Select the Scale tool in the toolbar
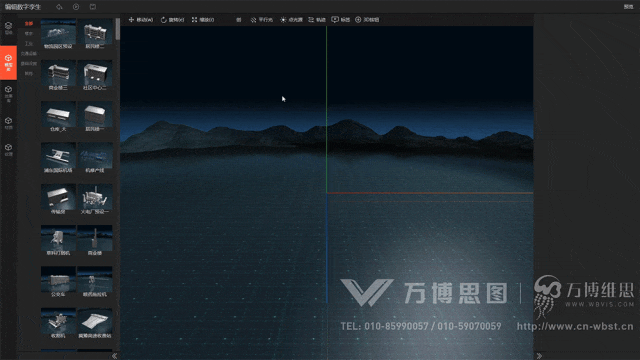The height and width of the screenshot is (360, 640). pos(203,20)
